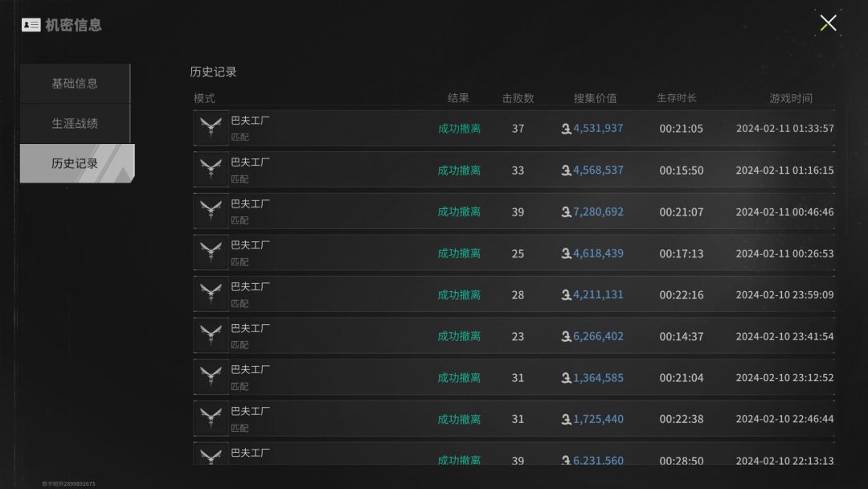Click the 击败数 column header
The height and width of the screenshot is (489, 868).
(518, 98)
